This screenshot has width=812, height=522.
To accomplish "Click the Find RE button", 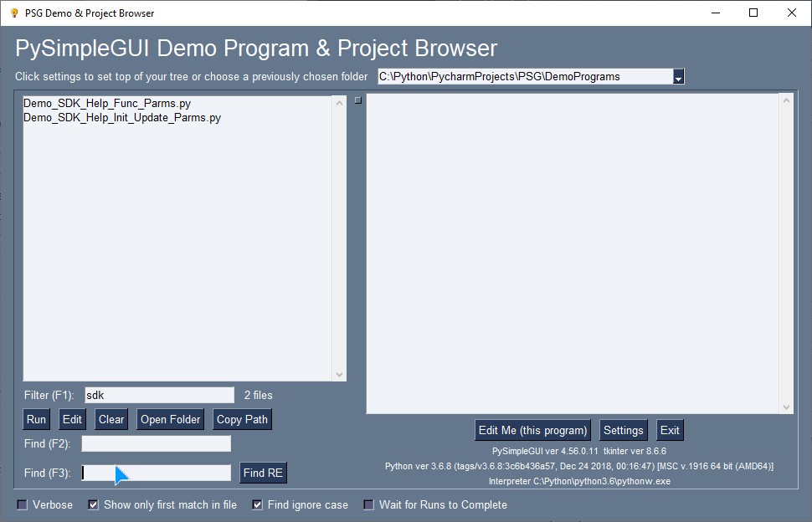I will click(x=263, y=473).
